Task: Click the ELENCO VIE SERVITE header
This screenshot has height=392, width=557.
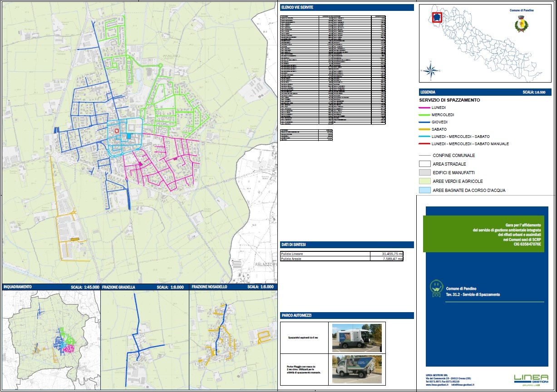Action: [298, 7]
